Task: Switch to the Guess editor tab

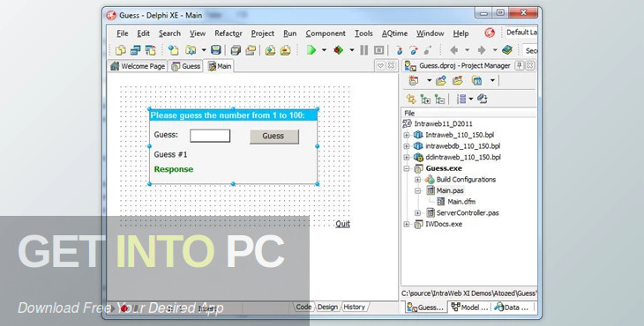Action: (x=185, y=66)
